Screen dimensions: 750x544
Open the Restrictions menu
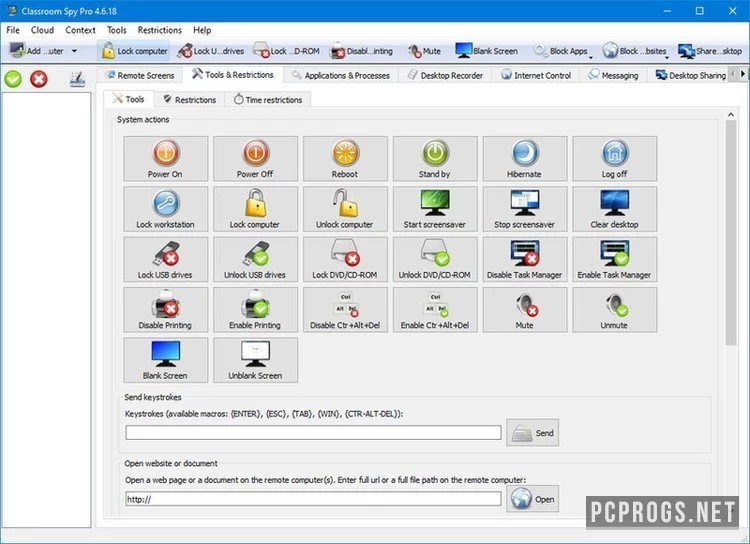click(160, 30)
